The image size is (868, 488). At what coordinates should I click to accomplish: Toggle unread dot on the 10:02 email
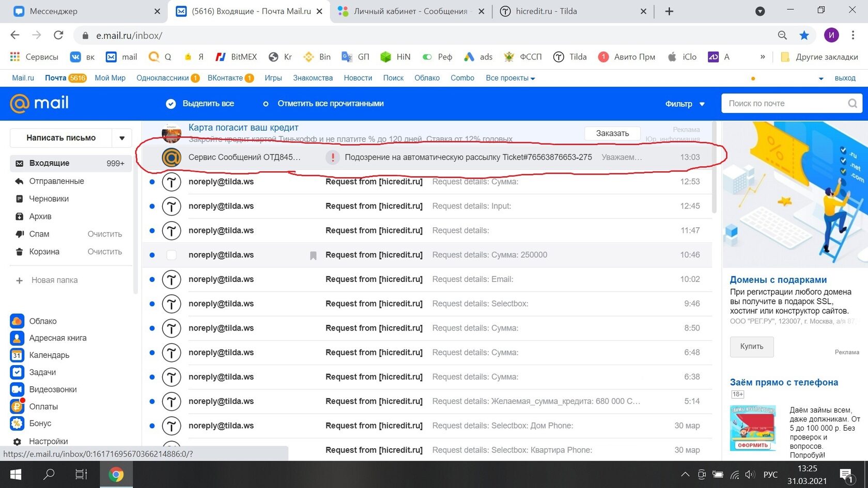tap(152, 279)
